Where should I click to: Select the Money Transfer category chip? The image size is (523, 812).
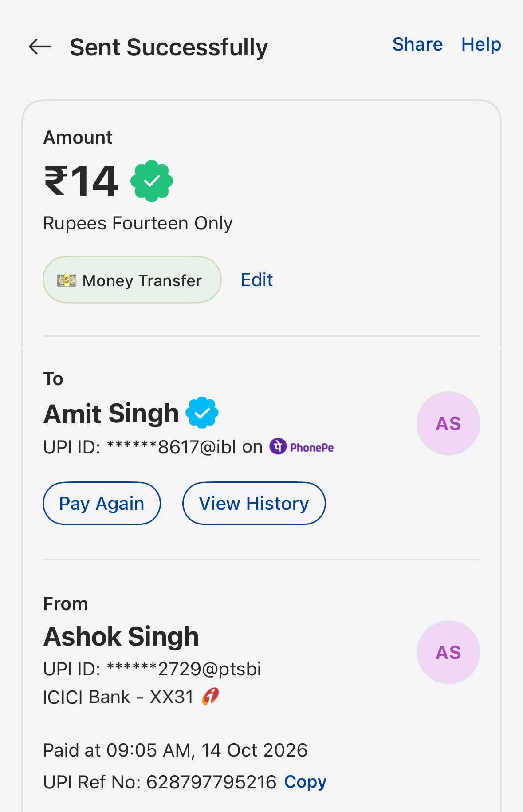(132, 280)
